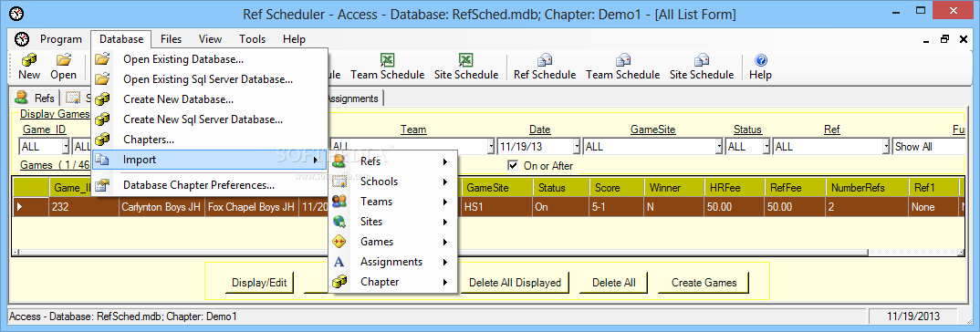Click the Teams people icon in submenu
The image size is (980, 332).
pyautogui.click(x=339, y=202)
